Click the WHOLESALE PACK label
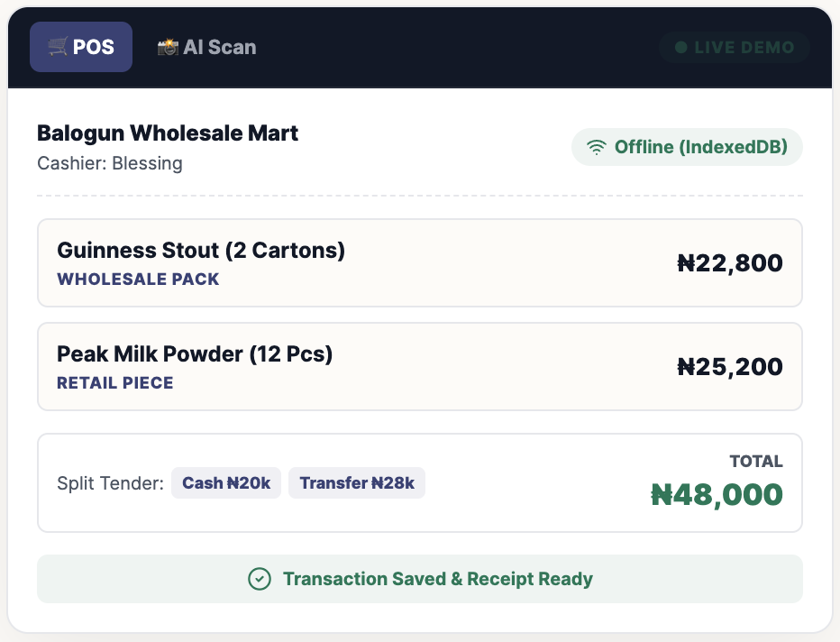The image size is (840, 642). (138, 280)
